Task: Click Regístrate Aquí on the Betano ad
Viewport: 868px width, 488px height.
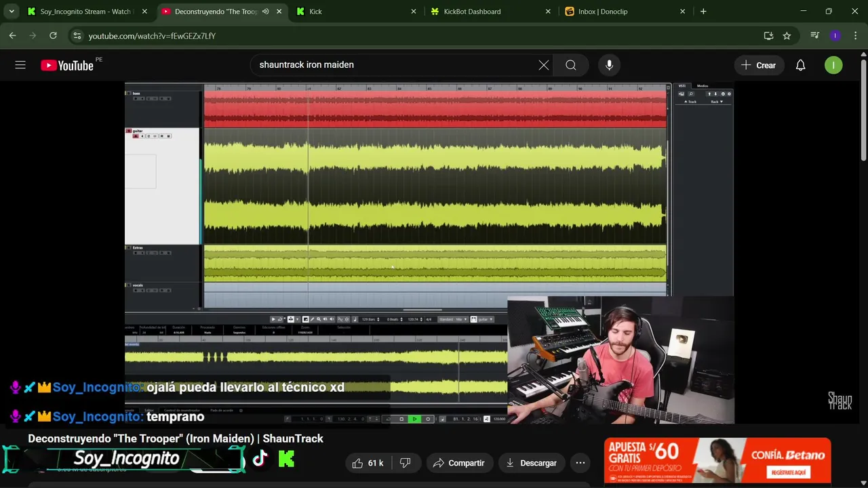Action: pos(789,472)
